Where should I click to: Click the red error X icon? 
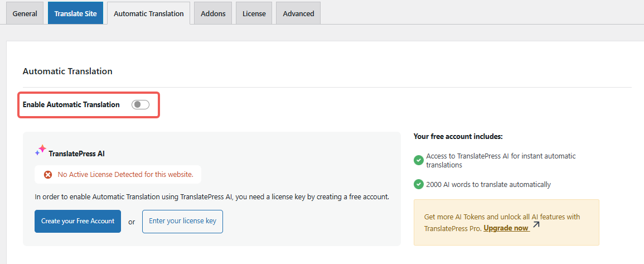coord(48,175)
